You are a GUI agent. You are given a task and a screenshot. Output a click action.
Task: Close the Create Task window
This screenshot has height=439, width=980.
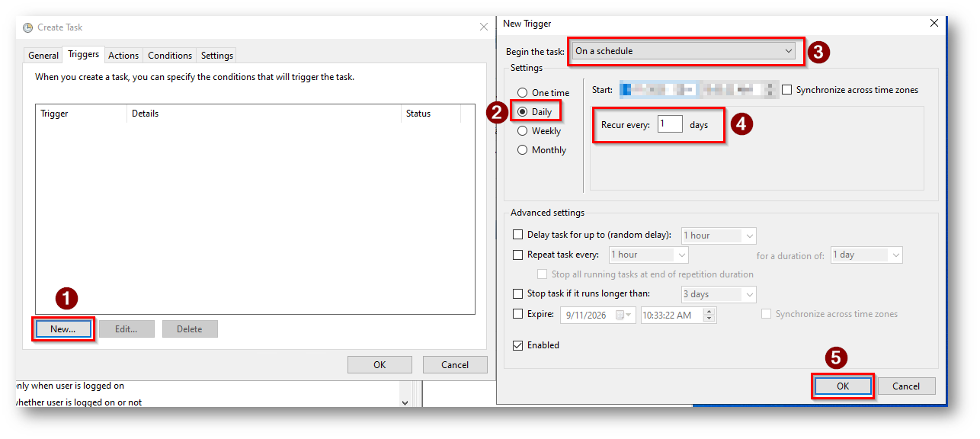click(x=483, y=27)
